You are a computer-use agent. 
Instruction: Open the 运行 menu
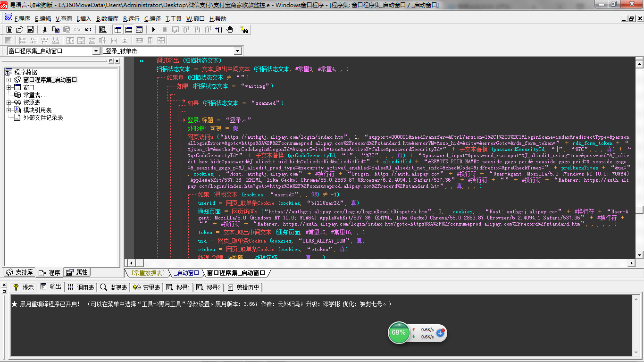point(131,19)
